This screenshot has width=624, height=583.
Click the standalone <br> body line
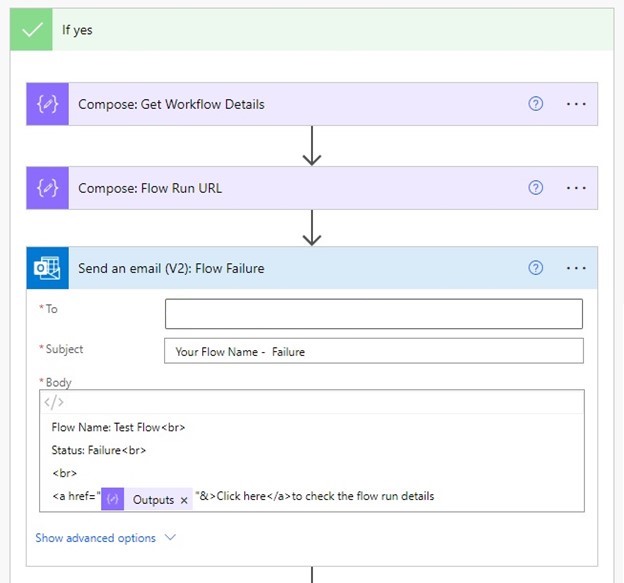(64, 473)
